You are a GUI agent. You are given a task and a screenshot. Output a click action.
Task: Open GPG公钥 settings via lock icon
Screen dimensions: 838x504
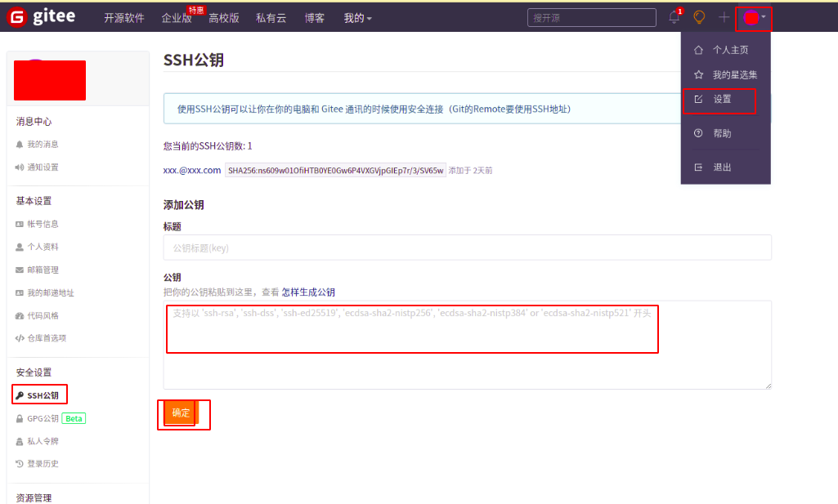click(x=18, y=418)
